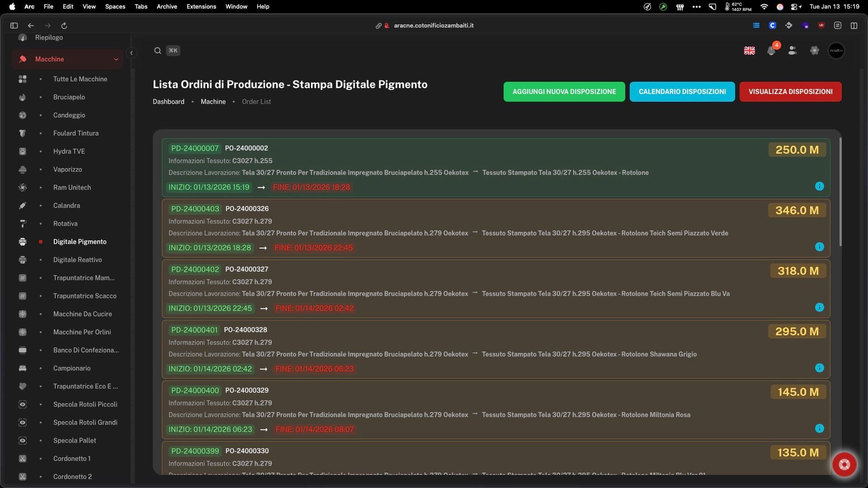Click info icon on order PD-24000401
The width and height of the screenshot is (868, 488).
[x=819, y=368]
